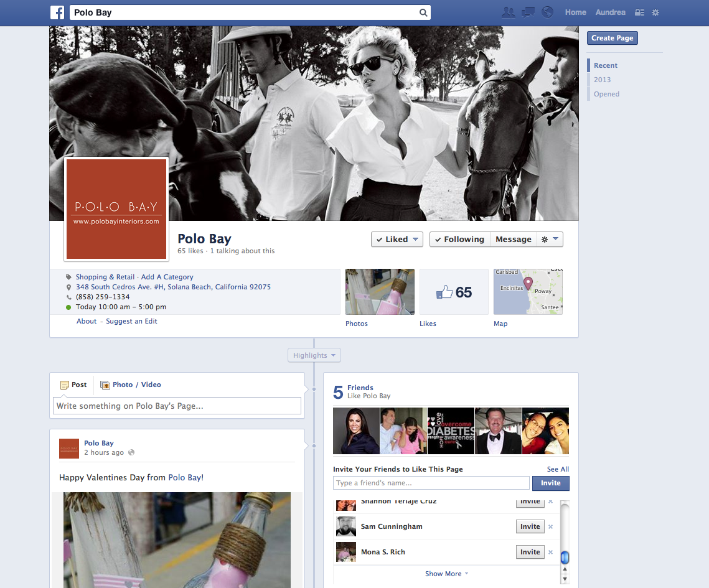Screen dimensions: 709x588
Task: Select Opened in timeline navigation
Action: pos(606,94)
